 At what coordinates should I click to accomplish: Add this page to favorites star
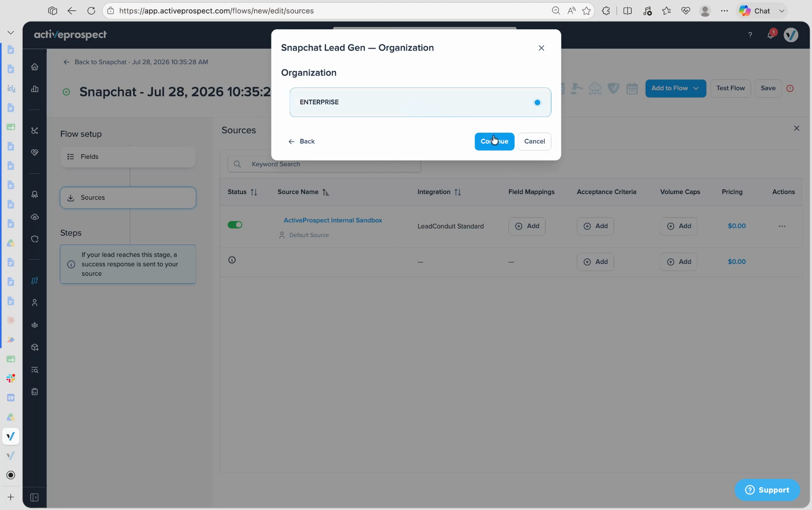(586, 11)
